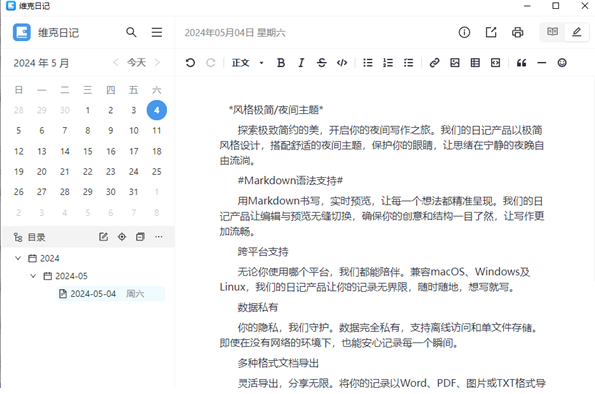
Task: Switch to edit mode (pencil icon)
Action: point(577,32)
